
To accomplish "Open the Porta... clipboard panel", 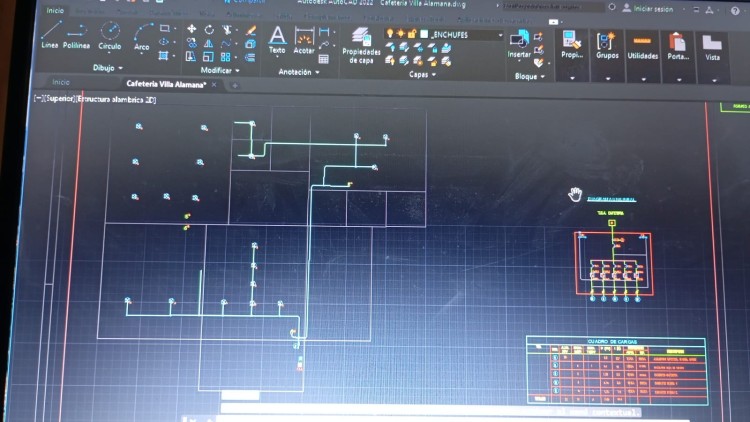I will coord(678,47).
